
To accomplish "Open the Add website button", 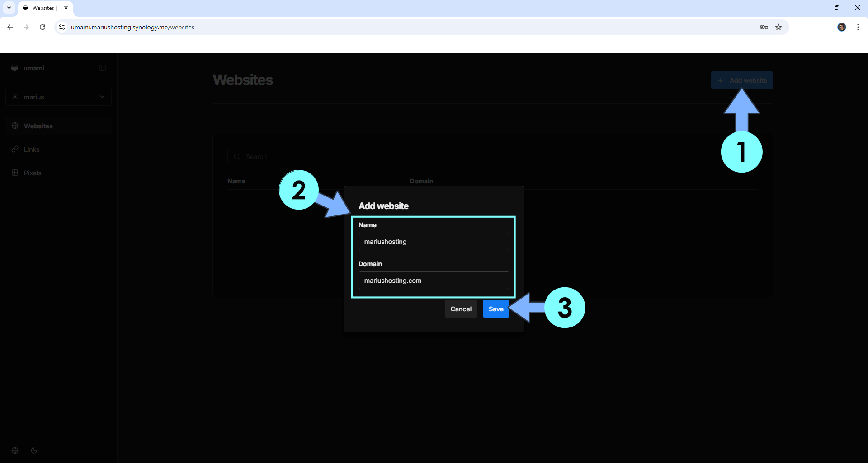I will coord(741,80).
